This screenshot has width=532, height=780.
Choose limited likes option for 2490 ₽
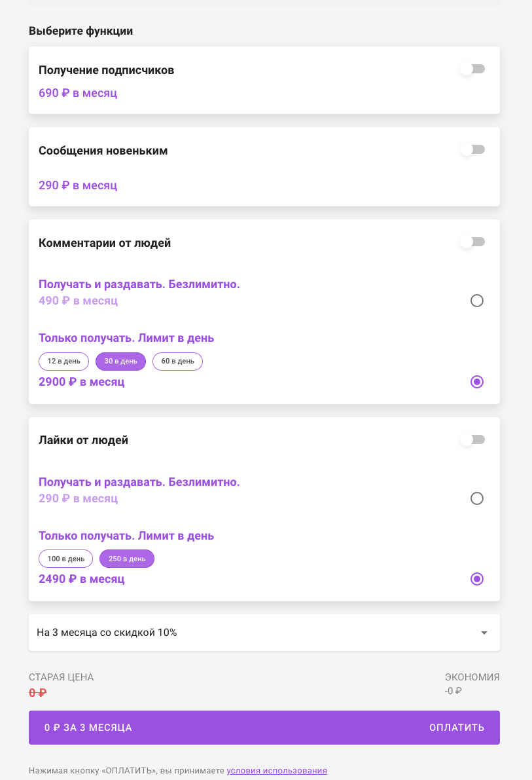coord(477,579)
